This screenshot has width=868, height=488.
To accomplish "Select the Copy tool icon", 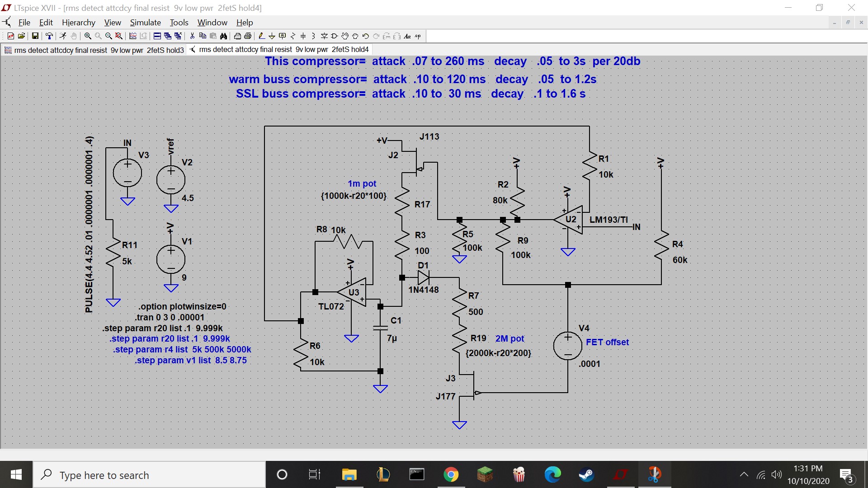I will pyautogui.click(x=203, y=36).
